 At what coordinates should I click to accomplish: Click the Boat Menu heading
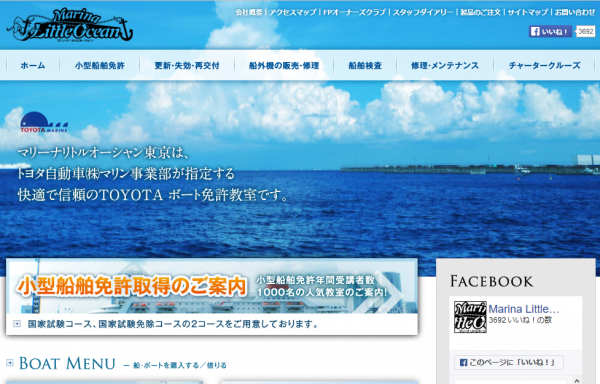67,363
